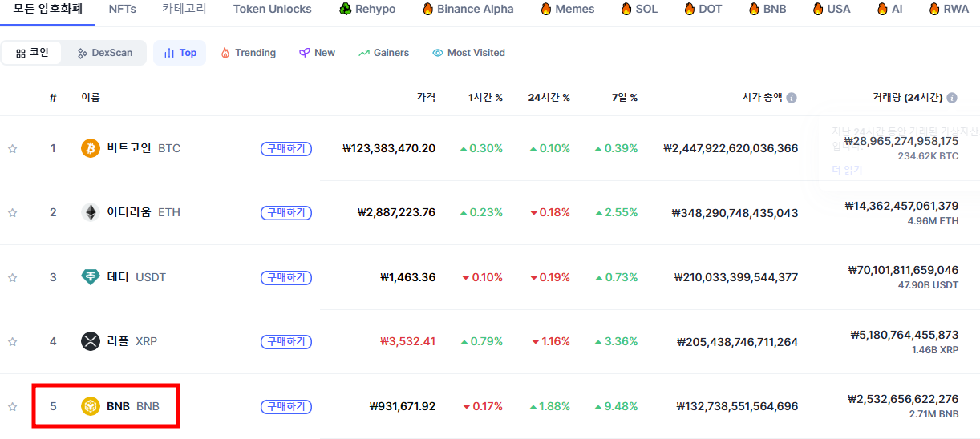The image size is (980, 439).
Task: Sort by the 가격 column header
Action: [426, 98]
